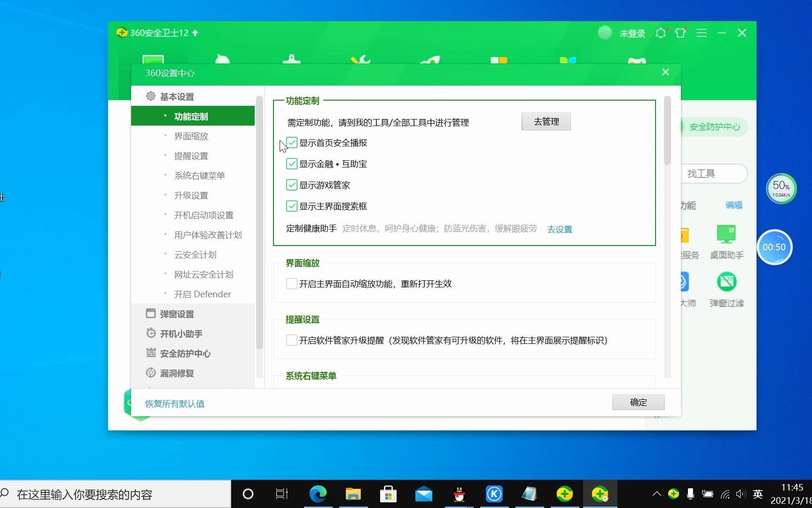Confirm settings with 确定 button
This screenshot has height=508, width=812.
(638, 402)
